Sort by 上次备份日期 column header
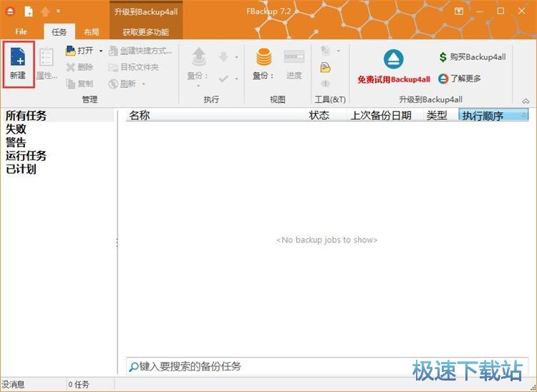This screenshot has height=392, width=537. [x=385, y=115]
